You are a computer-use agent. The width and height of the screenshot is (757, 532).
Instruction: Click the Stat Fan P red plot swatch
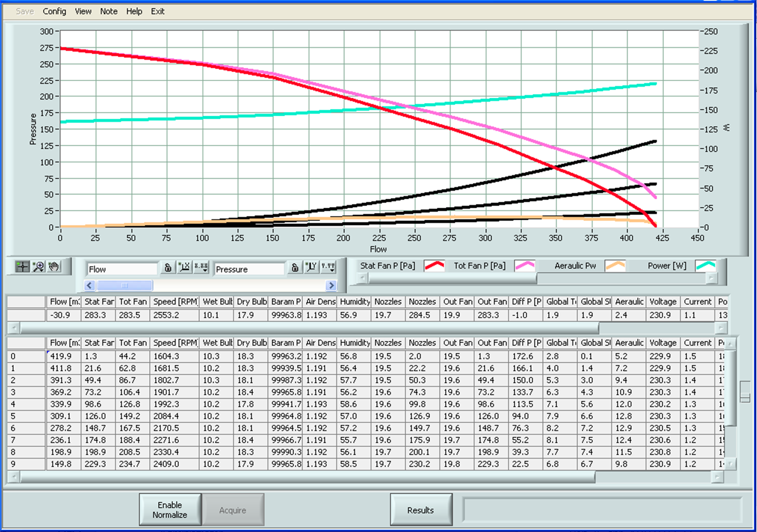tap(434, 265)
